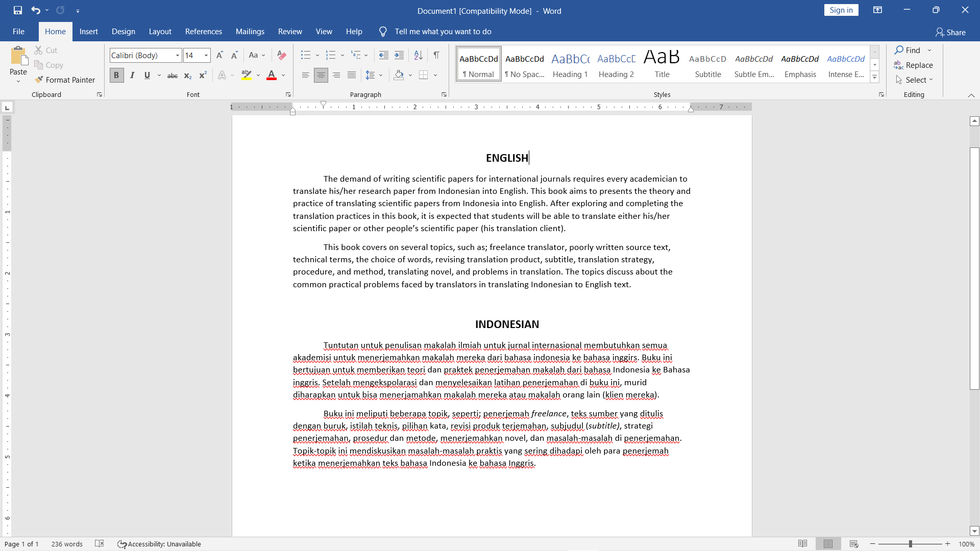This screenshot has width=980, height=551.
Task: Zoom in with the plus icon
Action: [948, 544]
